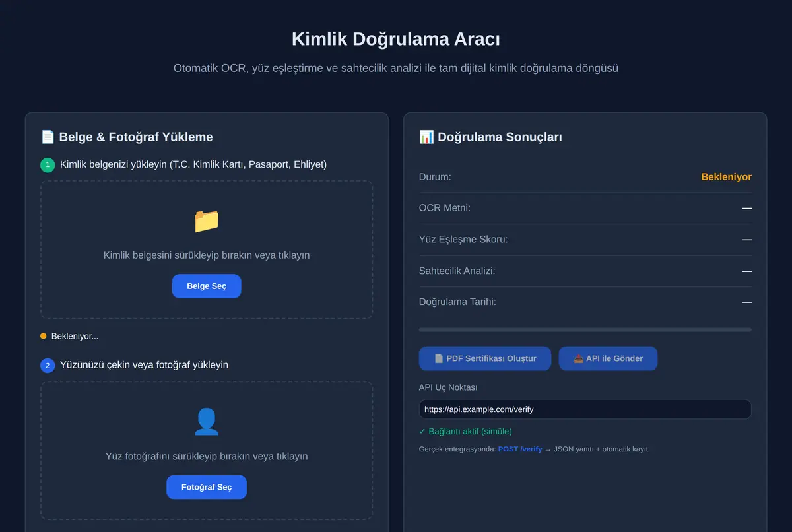Image resolution: width=792 pixels, height=532 pixels.
Task: Click the folder icon in document upload area
Action: [x=207, y=221]
